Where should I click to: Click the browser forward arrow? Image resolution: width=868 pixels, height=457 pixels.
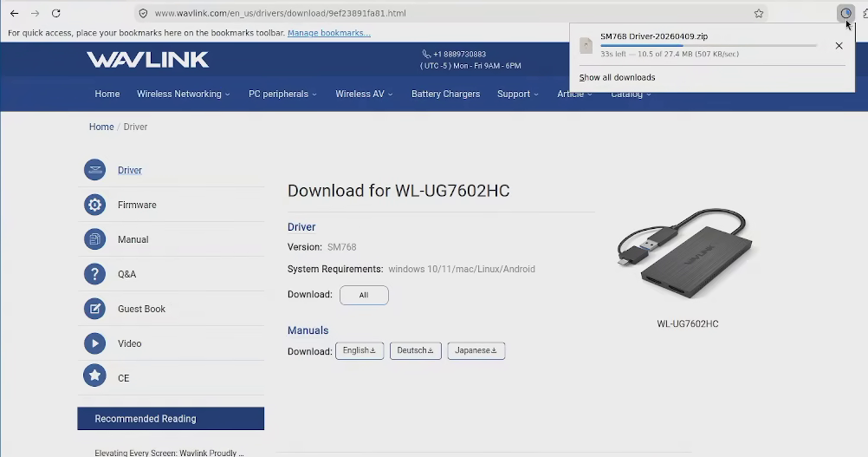point(35,13)
